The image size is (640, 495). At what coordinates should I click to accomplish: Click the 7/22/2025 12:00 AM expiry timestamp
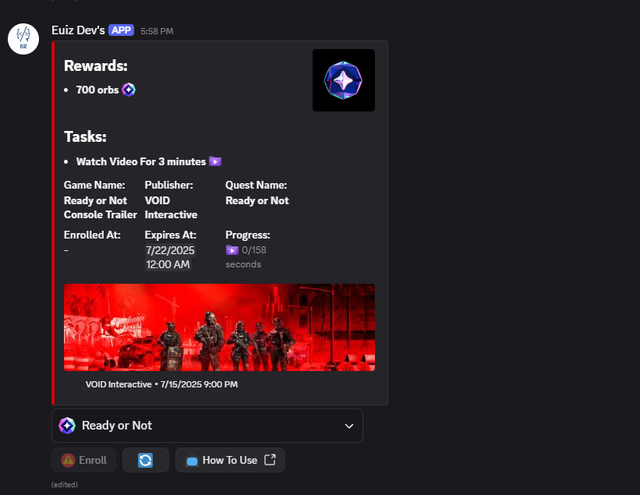click(170, 257)
